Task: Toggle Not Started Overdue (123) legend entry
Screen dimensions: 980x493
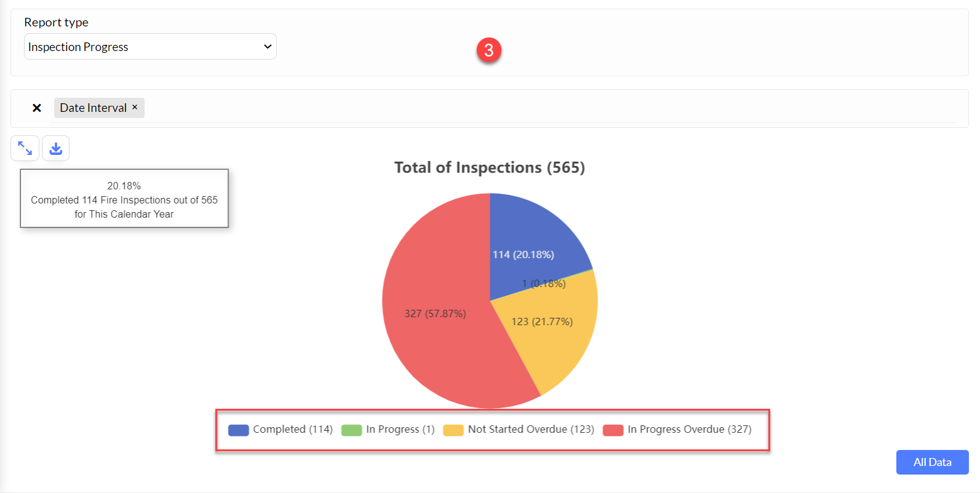Action: pos(519,430)
